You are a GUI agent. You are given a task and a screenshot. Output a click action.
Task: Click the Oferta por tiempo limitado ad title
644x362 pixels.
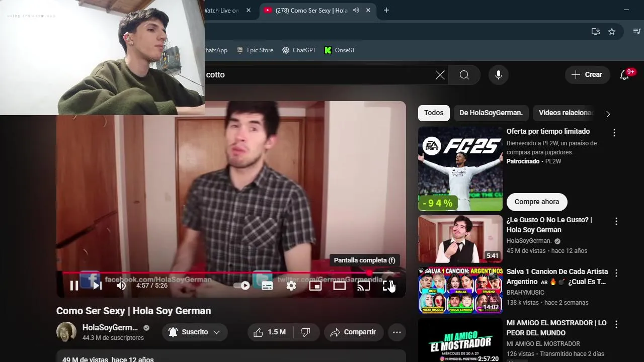(x=548, y=131)
